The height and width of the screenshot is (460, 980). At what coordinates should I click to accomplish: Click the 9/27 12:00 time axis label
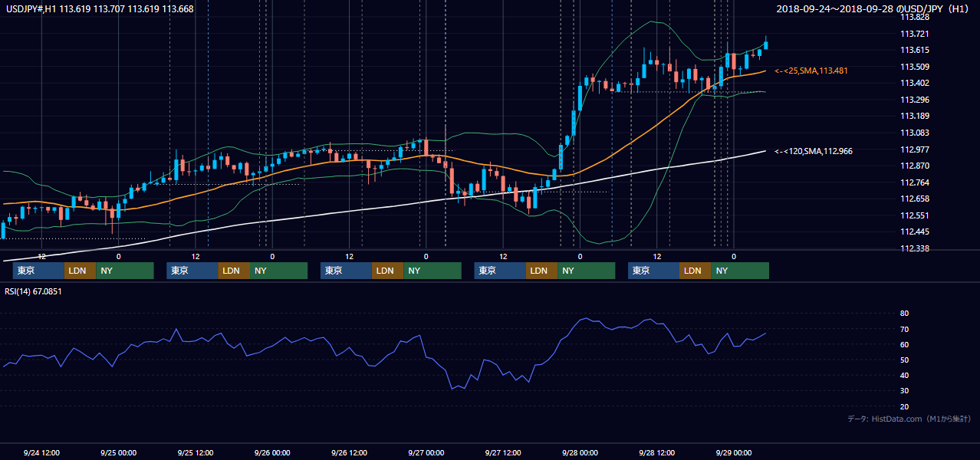[503, 452]
